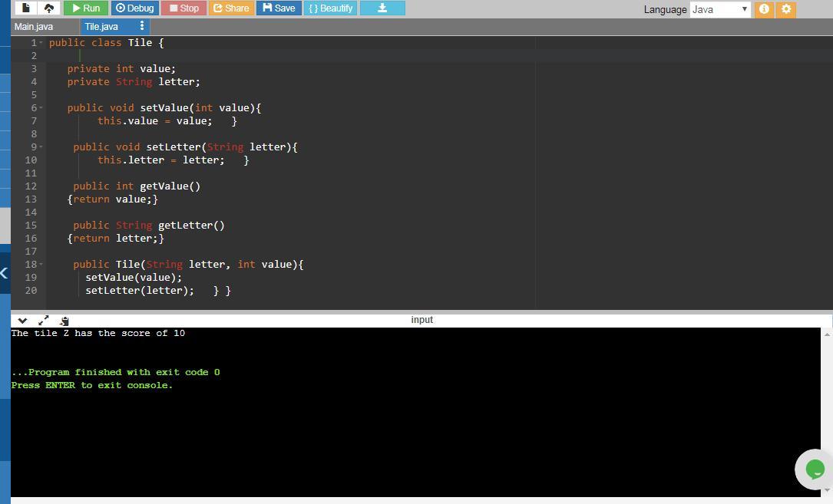Open Tile.java three-dot options menu

[142, 25]
